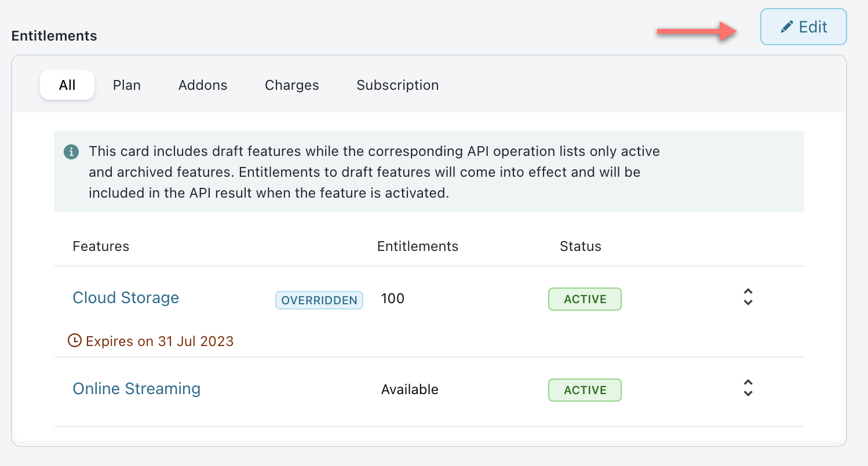Click the Entitlements column header in the table
This screenshot has width=868, height=466.
point(417,246)
